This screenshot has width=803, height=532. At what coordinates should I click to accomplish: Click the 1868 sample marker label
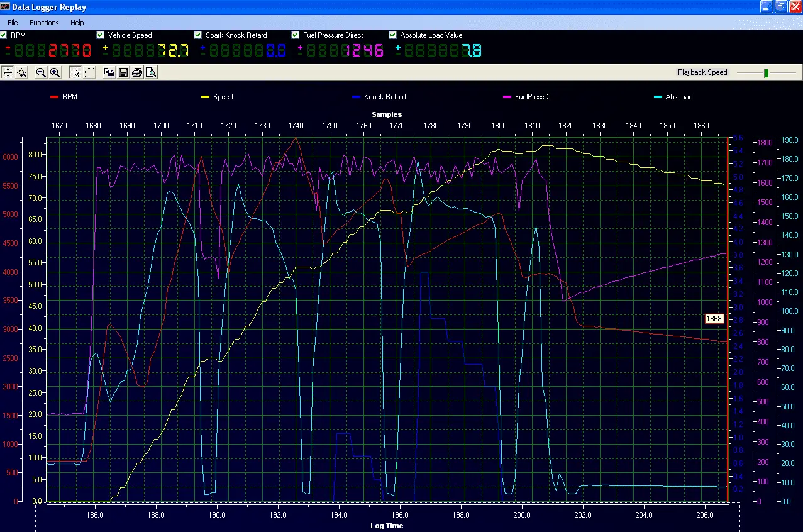pyautogui.click(x=714, y=319)
